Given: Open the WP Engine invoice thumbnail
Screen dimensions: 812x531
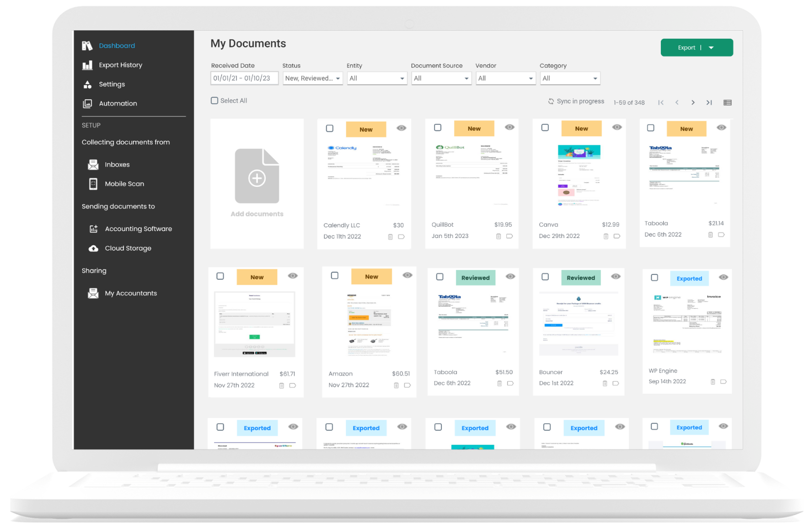Looking at the screenshot, I should tap(687, 324).
